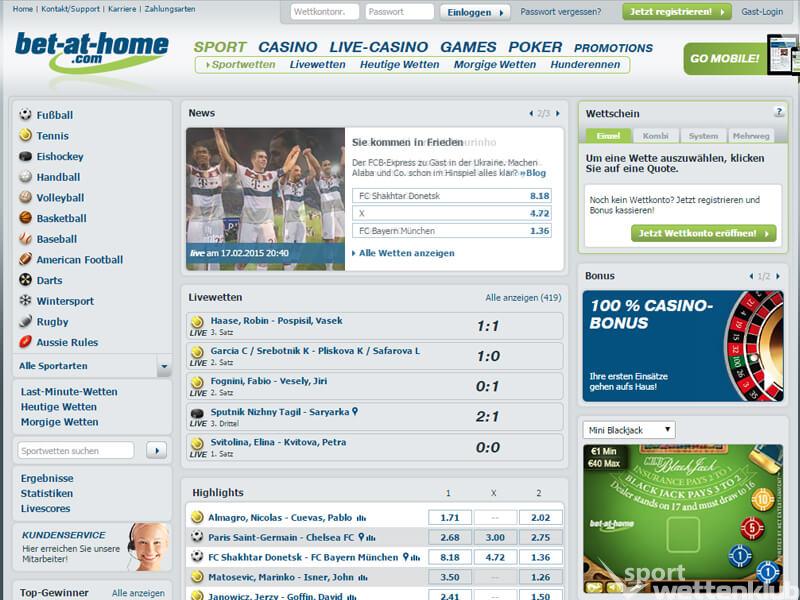Go to previous Bonus banner arrow
The height and width of the screenshot is (600, 800).
(x=751, y=276)
